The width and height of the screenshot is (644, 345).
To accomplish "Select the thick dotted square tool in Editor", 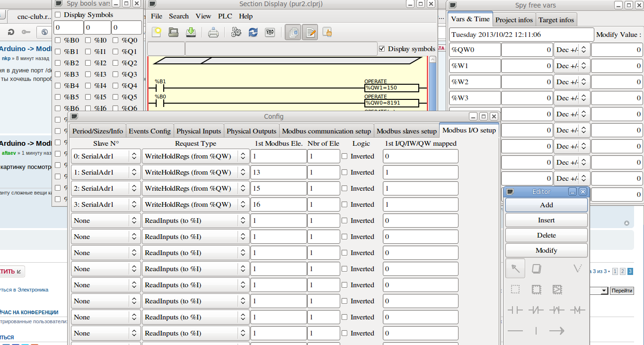I will 536,289.
